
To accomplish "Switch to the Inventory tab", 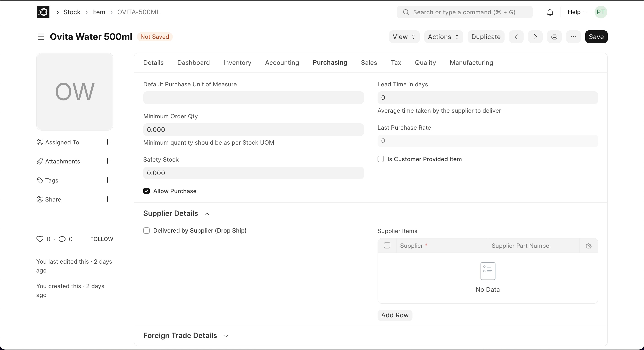I will (x=237, y=63).
